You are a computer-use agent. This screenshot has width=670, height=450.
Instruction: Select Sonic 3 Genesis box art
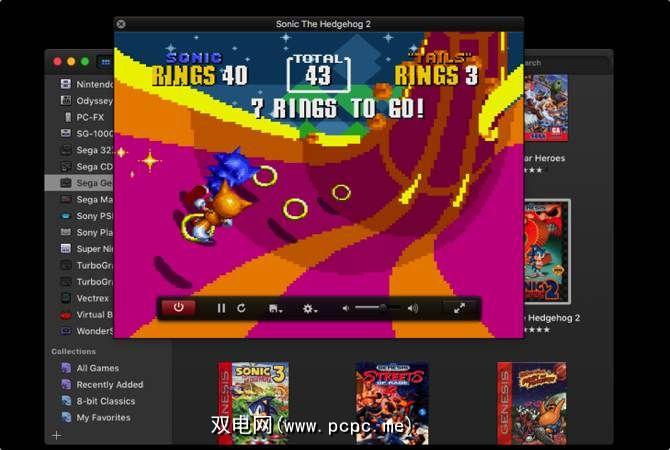tap(253, 403)
